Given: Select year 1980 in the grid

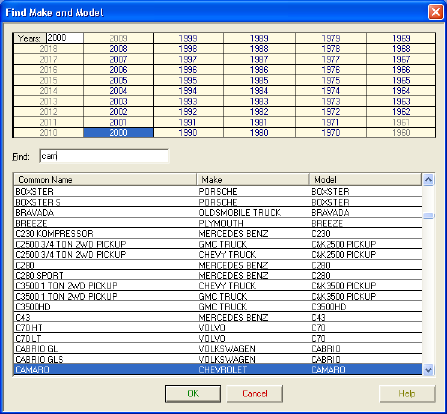Looking at the screenshot, I should [x=259, y=133].
